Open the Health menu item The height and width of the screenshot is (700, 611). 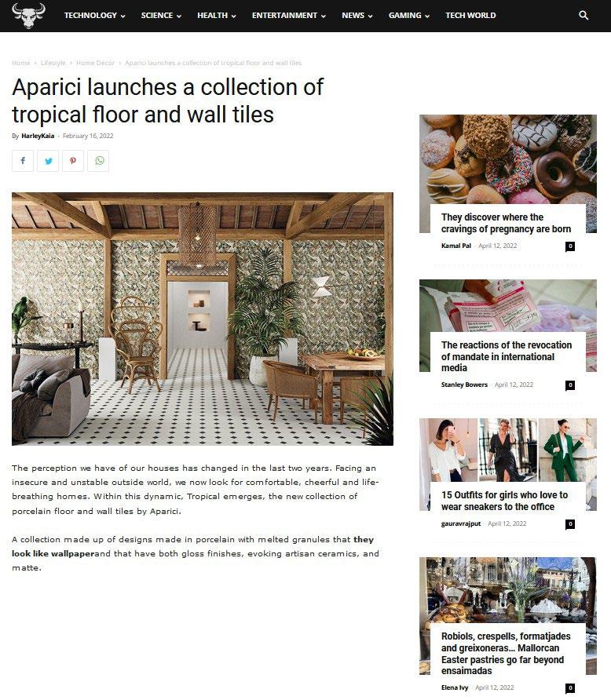[216, 16]
